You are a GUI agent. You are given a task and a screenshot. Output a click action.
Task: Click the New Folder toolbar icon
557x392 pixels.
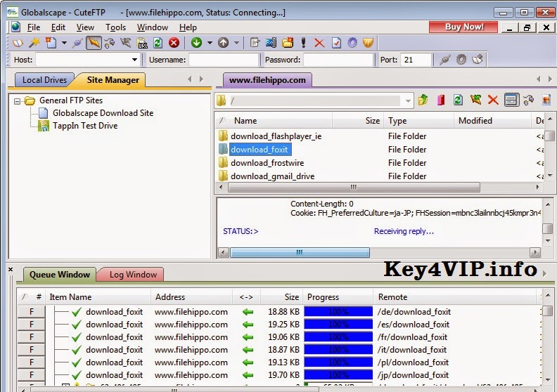288,43
